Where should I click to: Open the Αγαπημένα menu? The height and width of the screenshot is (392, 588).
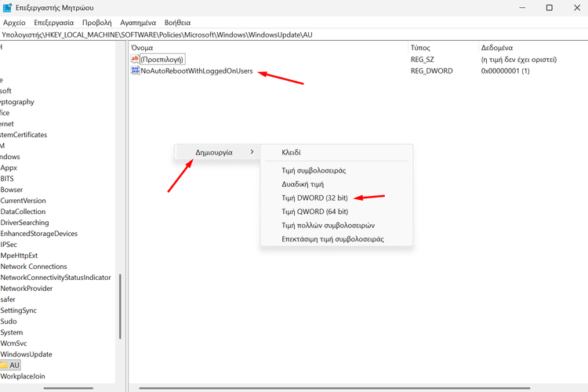138,23
